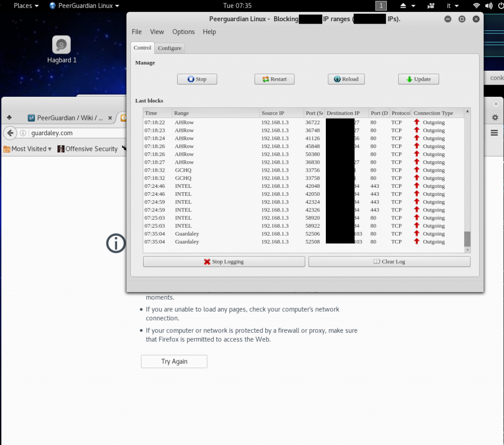
Task: Select the INTEL row with source port 42326
Action: tap(303, 210)
